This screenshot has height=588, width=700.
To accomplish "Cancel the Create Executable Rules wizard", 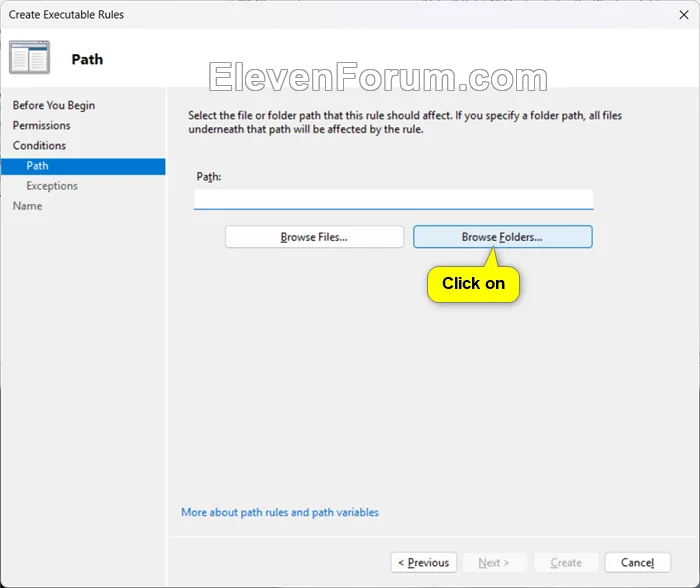I will point(638,562).
